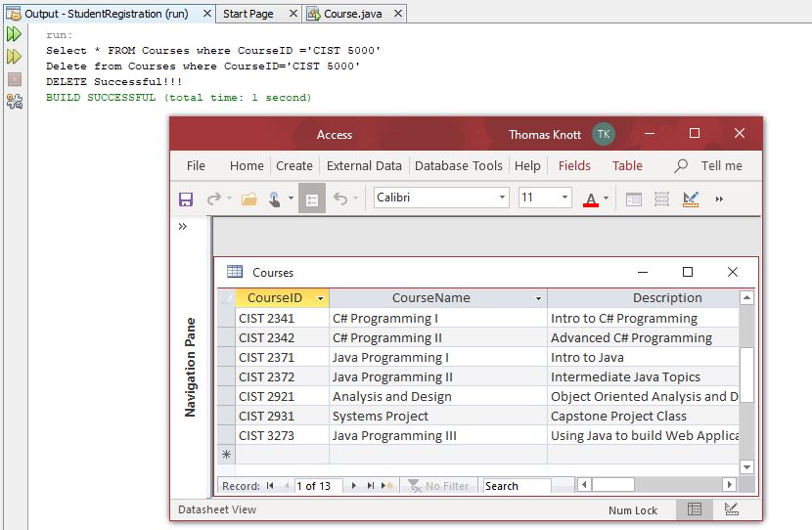Click the Stop square icon in Output
Viewport: 812px width, 530px height.
pyautogui.click(x=15, y=78)
